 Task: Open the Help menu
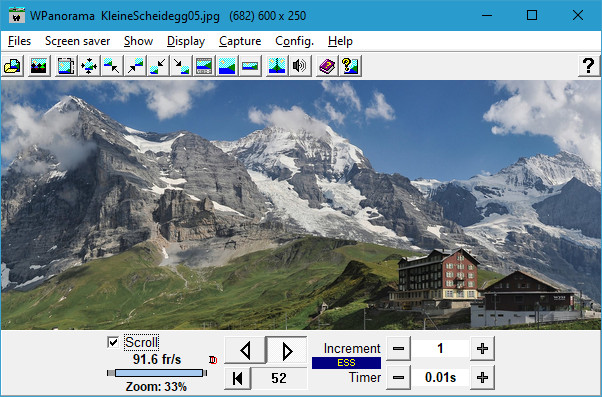click(x=340, y=41)
